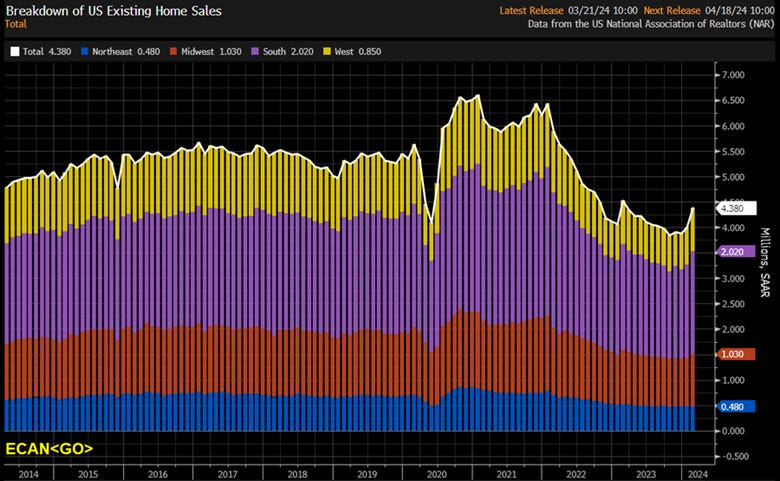Click the latest release date 03/21/24 10:00
The image size is (780, 481).
602,10
